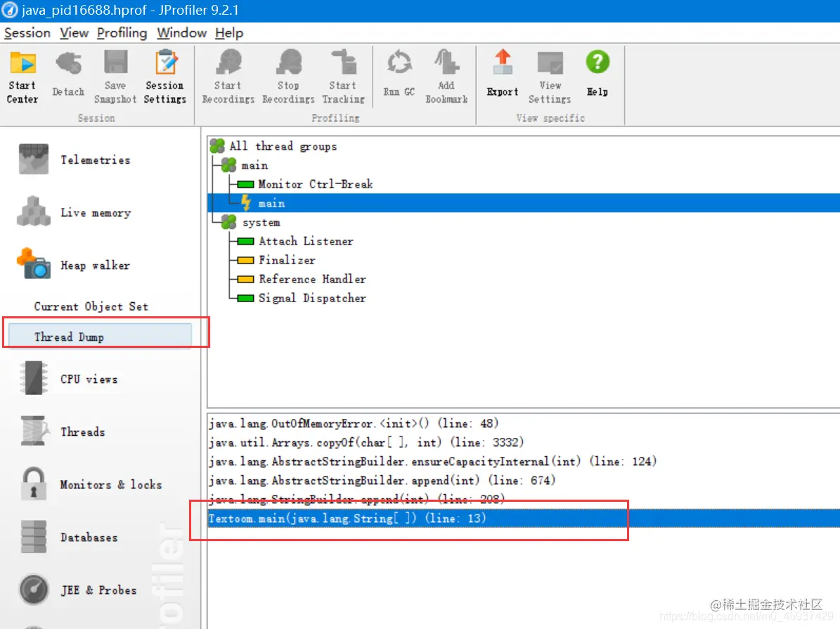Click the Export arrow icon

pyautogui.click(x=503, y=63)
